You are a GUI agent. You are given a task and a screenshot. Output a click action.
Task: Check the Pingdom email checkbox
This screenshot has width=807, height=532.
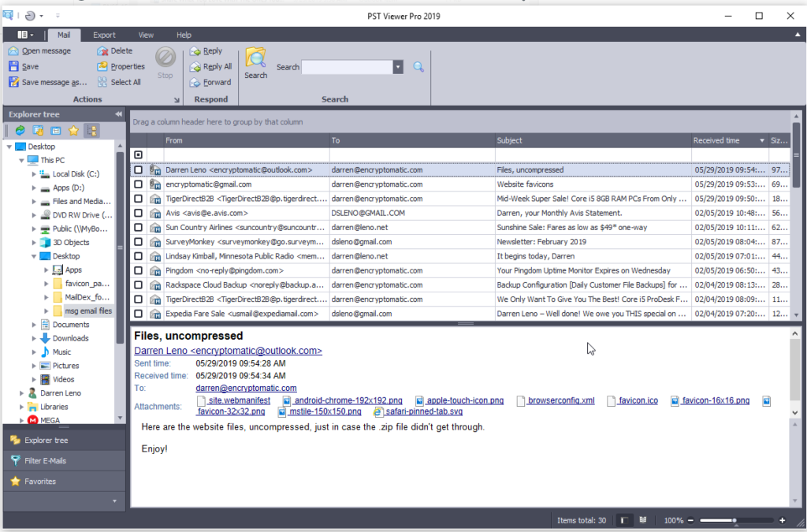(139, 270)
